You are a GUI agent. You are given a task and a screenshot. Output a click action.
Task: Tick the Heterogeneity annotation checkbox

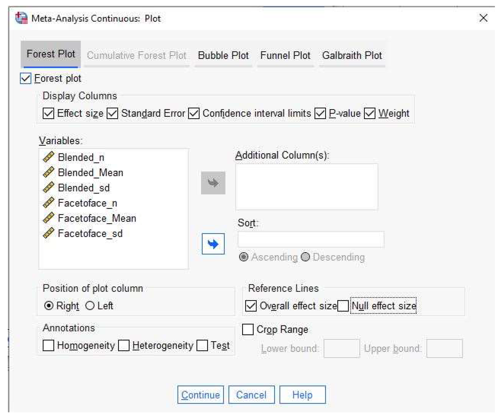tap(124, 345)
